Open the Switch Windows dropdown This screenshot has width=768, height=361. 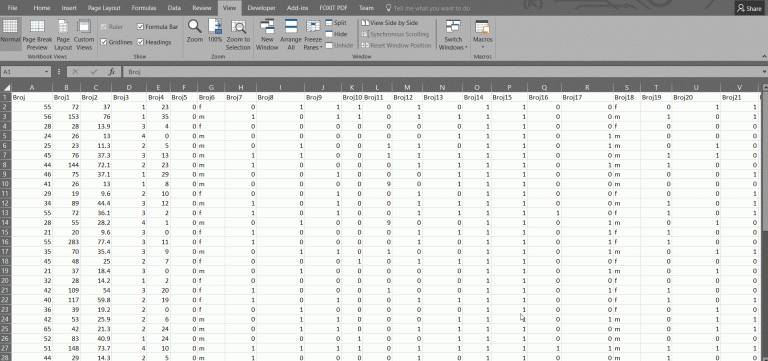tap(453, 35)
